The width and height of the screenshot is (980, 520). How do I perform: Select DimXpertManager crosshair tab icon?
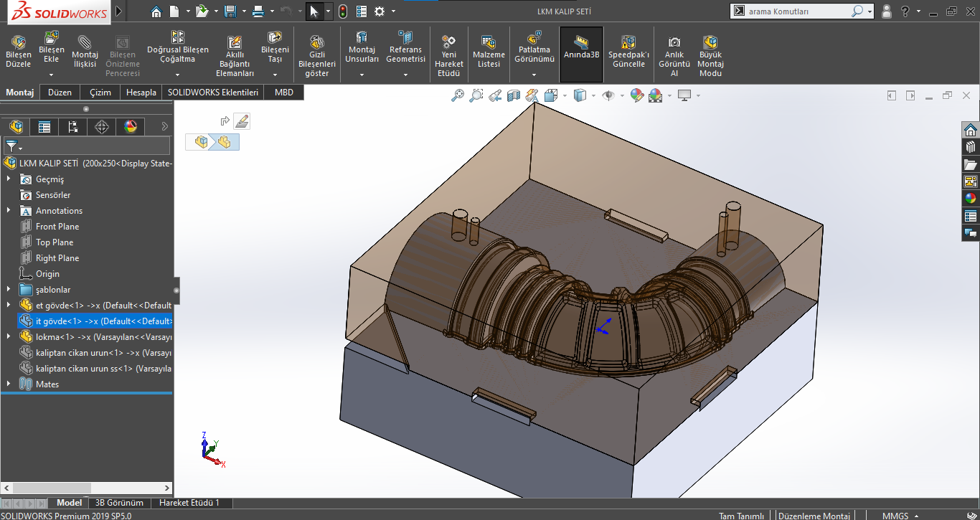point(102,127)
